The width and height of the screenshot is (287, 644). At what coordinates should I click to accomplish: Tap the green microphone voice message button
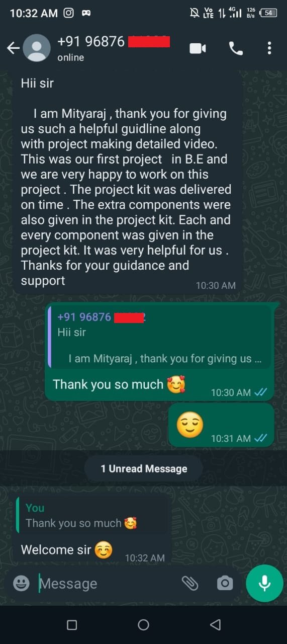264,583
